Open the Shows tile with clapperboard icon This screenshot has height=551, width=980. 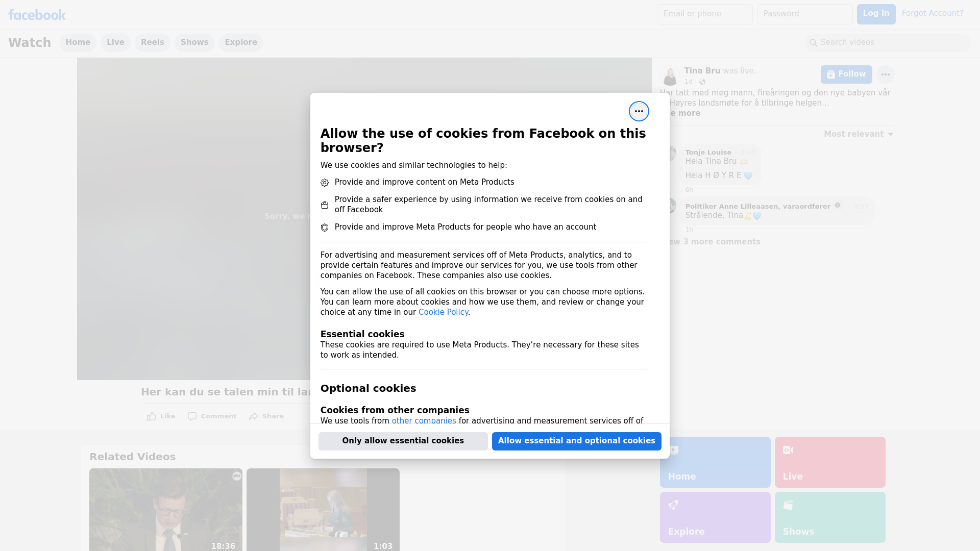830,517
